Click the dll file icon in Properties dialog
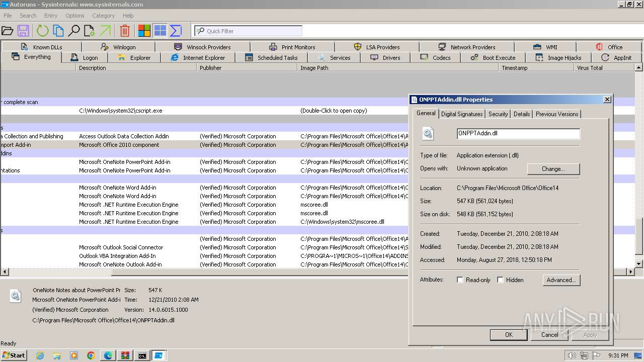The image size is (644, 362). tap(428, 134)
